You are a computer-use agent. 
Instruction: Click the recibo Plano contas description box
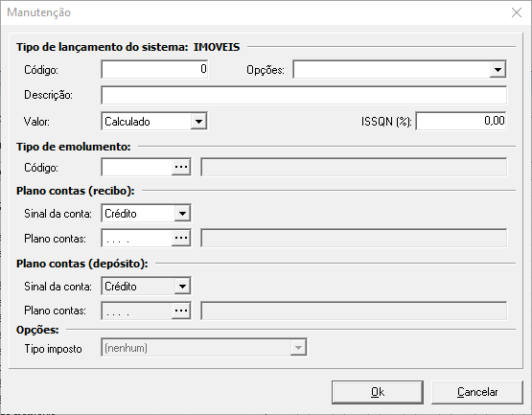354,238
